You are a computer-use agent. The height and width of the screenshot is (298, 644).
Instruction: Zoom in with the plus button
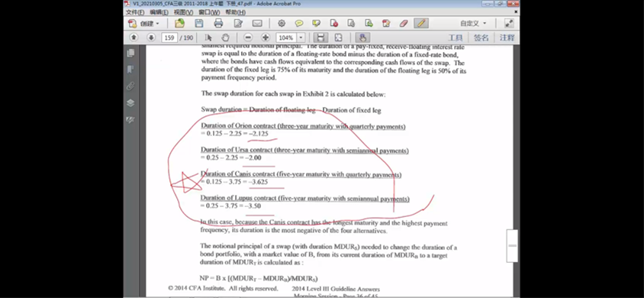tap(266, 37)
